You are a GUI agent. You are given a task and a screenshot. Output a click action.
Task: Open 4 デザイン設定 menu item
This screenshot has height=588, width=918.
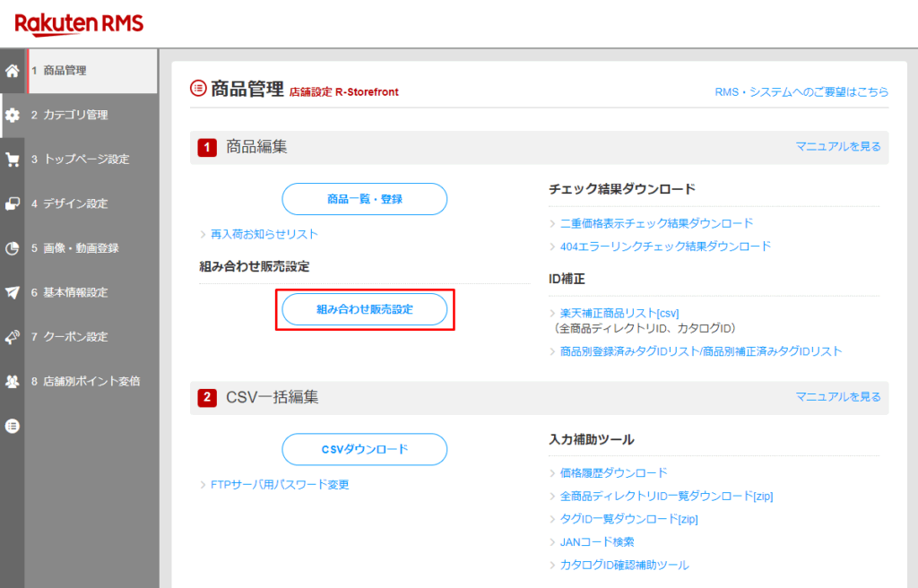[x=91, y=203]
